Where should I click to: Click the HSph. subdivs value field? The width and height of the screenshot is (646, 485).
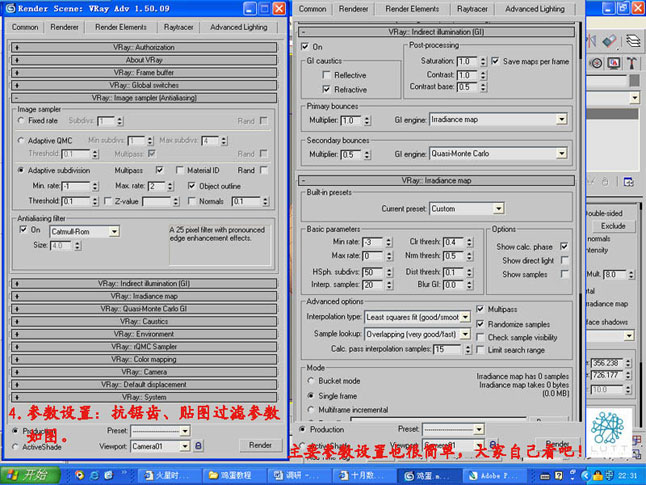pos(372,272)
